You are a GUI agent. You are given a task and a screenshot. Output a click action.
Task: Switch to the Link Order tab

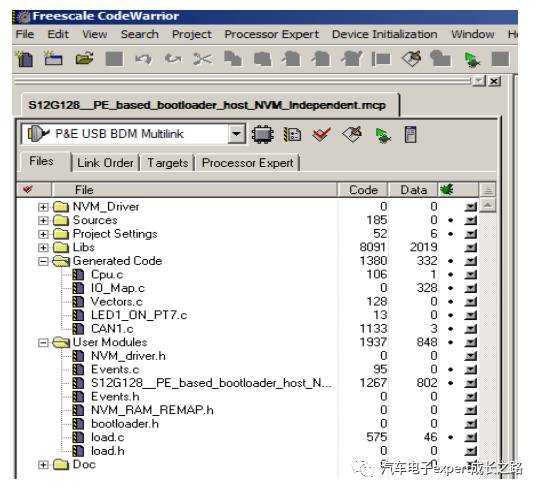(105, 163)
